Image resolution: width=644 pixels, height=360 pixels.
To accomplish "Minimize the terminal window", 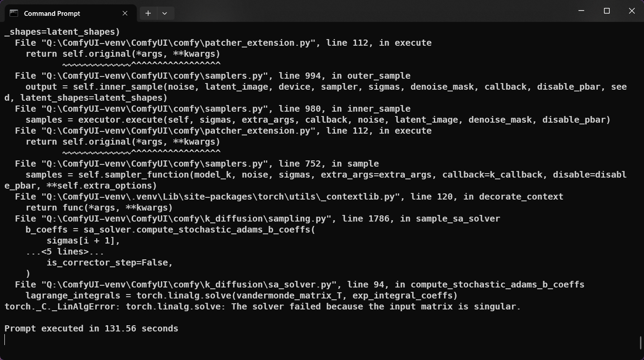I will [581, 11].
